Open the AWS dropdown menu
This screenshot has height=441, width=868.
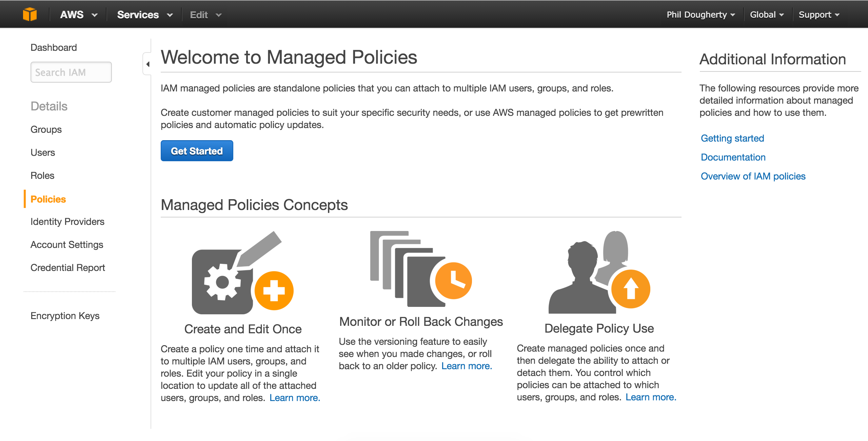click(79, 15)
